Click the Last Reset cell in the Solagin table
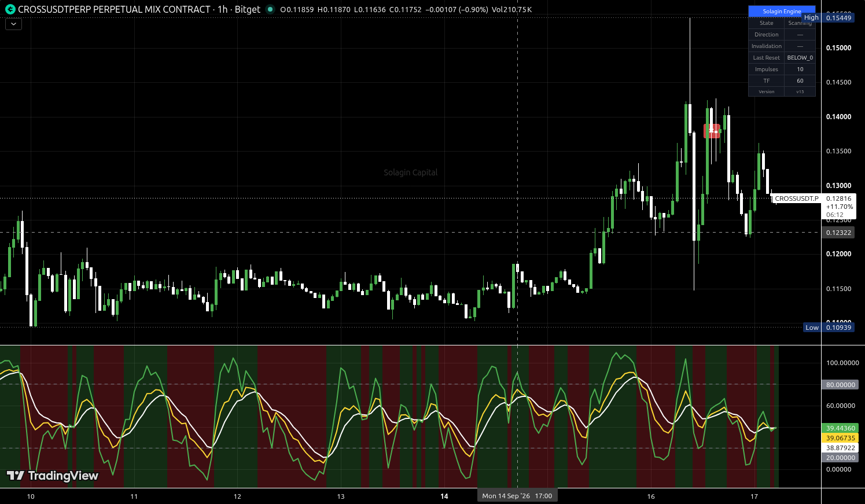Image resolution: width=865 pixels, height=504 pixels. coord(767,58)
